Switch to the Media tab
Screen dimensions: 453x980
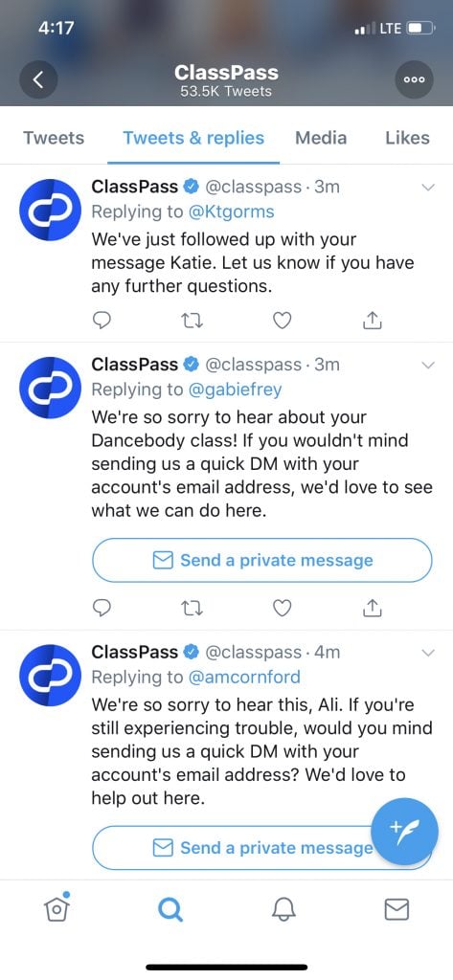tap(321, 138)
